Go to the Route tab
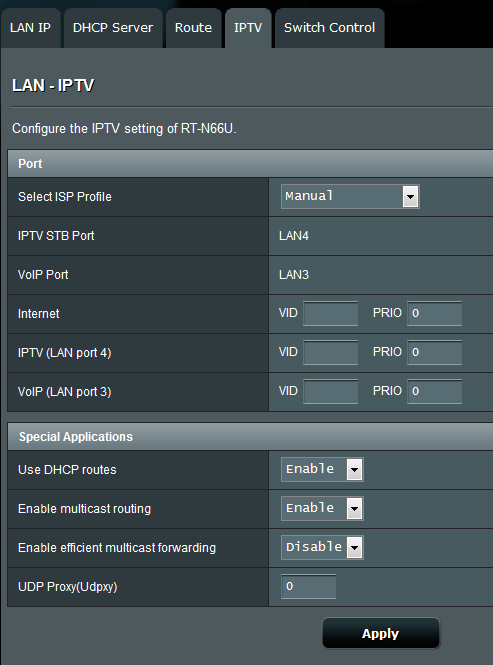 tap(193, 28)
